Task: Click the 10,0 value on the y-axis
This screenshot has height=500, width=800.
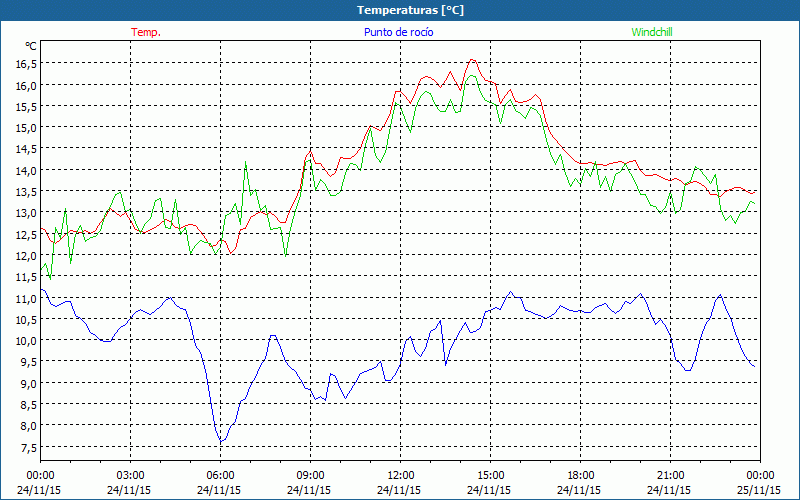Action: 27,341
